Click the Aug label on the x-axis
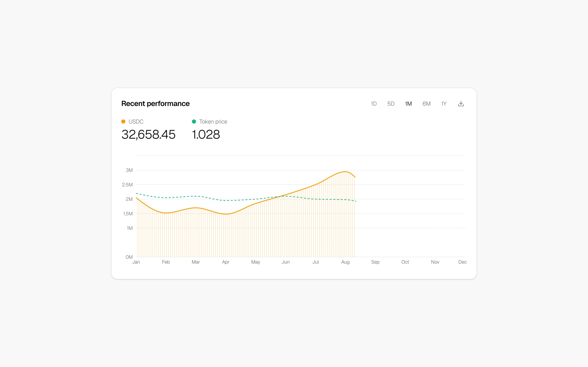This screenshot has width=588, height=367. pos(345,262)
